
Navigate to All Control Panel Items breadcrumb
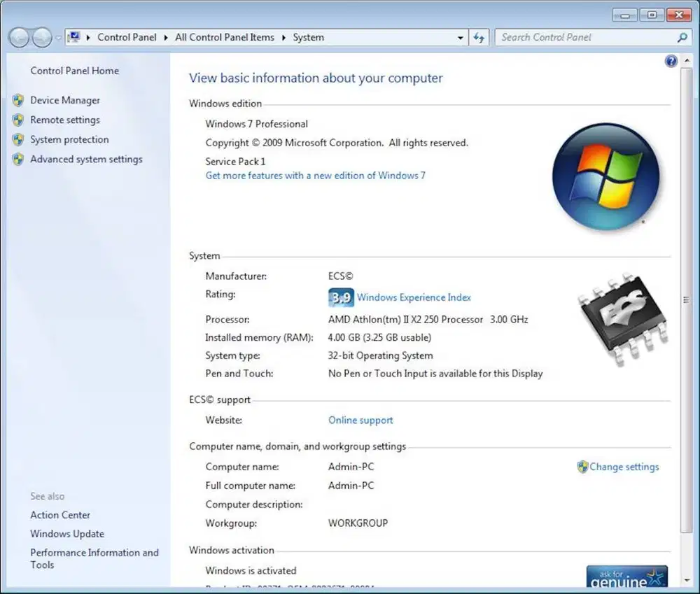coord(224,37)
